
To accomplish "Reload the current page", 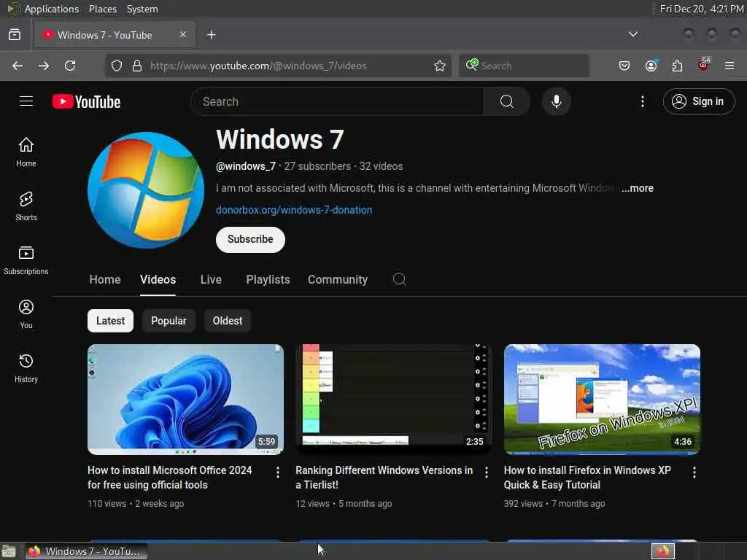I will point(70,66).
